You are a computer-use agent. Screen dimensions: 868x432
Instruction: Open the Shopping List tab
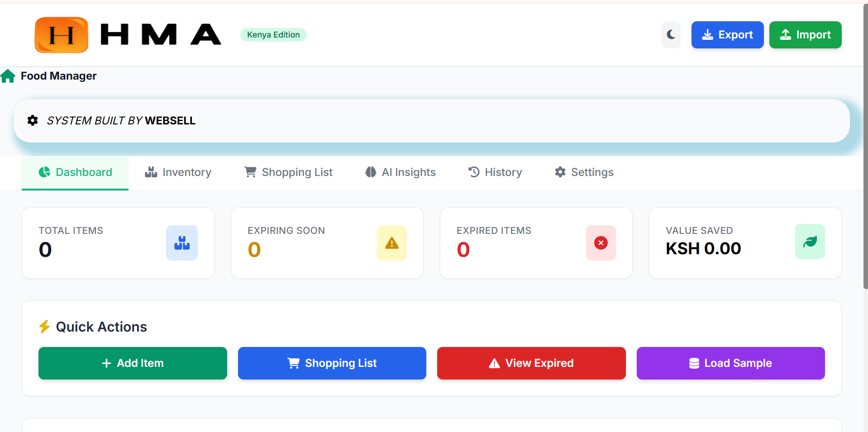click(x=288, y=172)
